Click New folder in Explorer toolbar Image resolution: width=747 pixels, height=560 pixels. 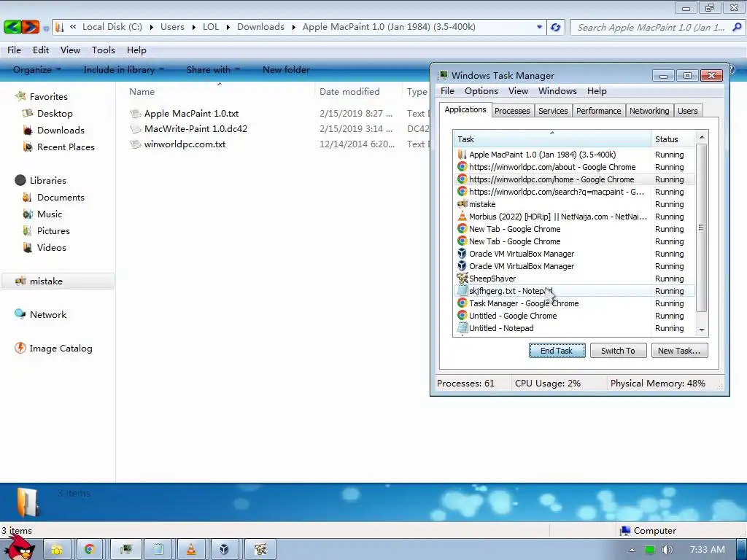[286, 69]
